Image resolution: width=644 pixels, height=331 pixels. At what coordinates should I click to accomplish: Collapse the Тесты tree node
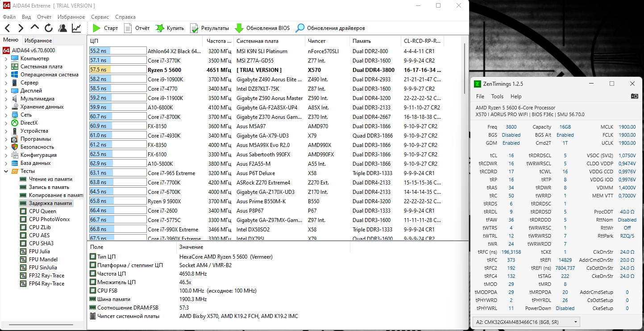click(6, 171)
